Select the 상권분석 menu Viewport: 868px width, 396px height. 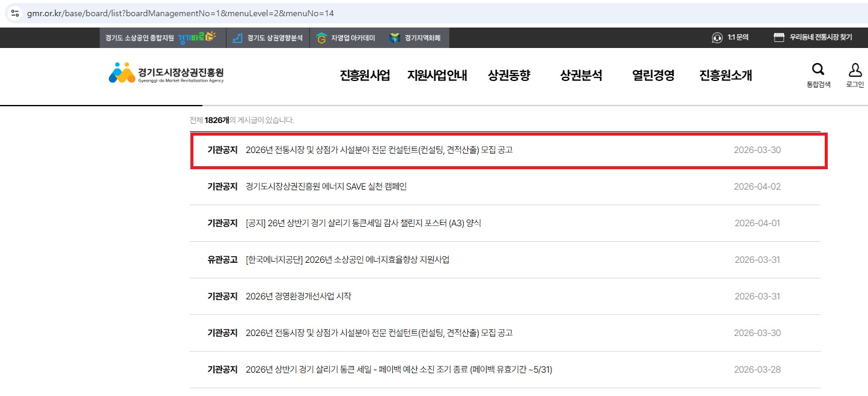(x=581, y=76)
